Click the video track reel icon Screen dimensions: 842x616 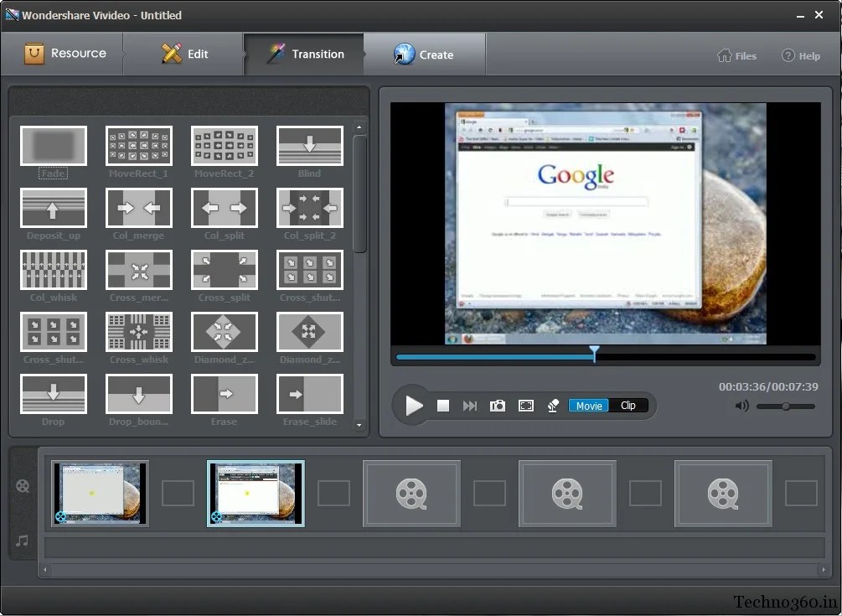click(x=23, y=486)
